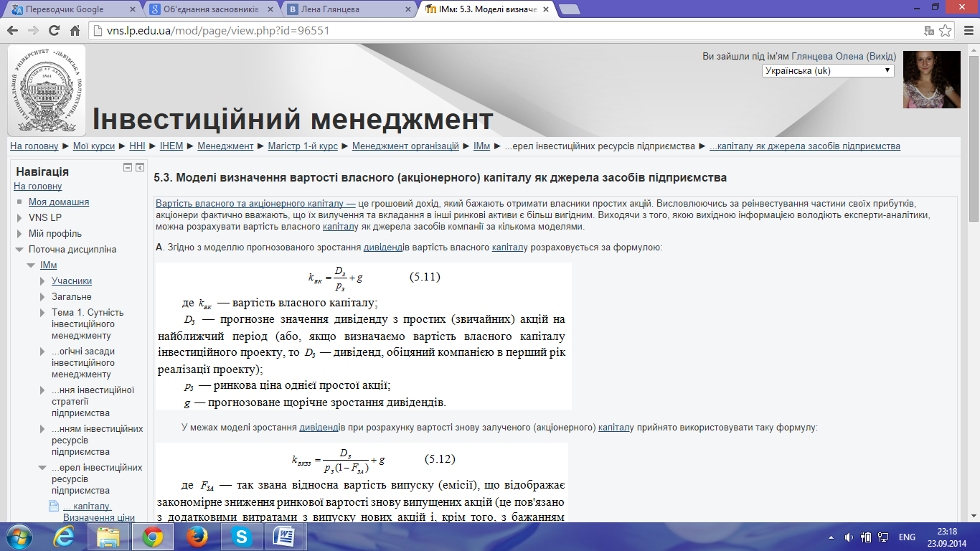Bookmark this page with the star icon

pyautogui.click(x=946, y=31)
